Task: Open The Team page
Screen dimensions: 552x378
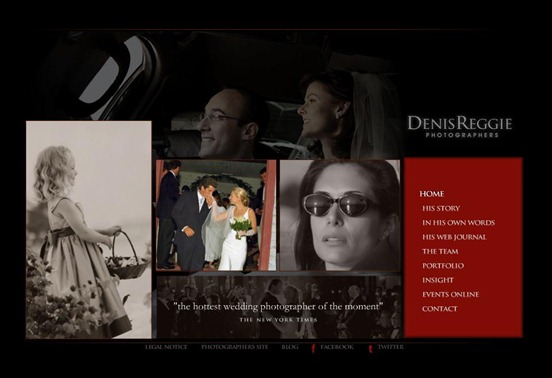Action: tap(440, 252)
